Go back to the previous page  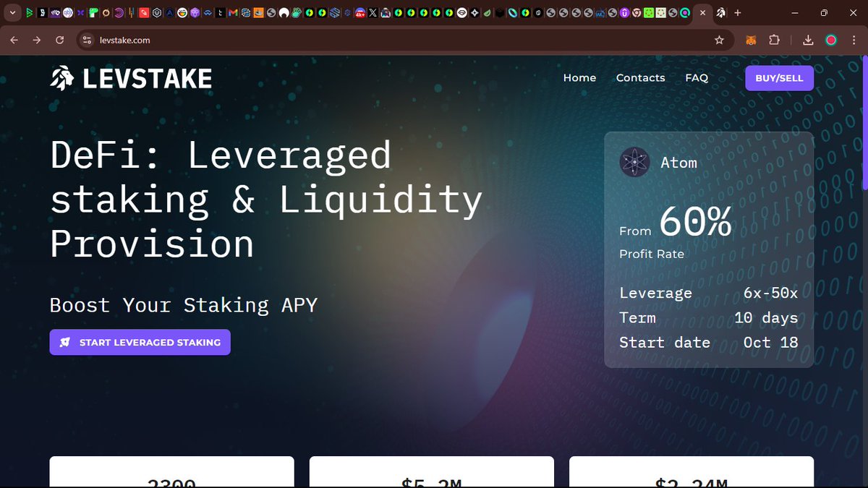point(14,40)
